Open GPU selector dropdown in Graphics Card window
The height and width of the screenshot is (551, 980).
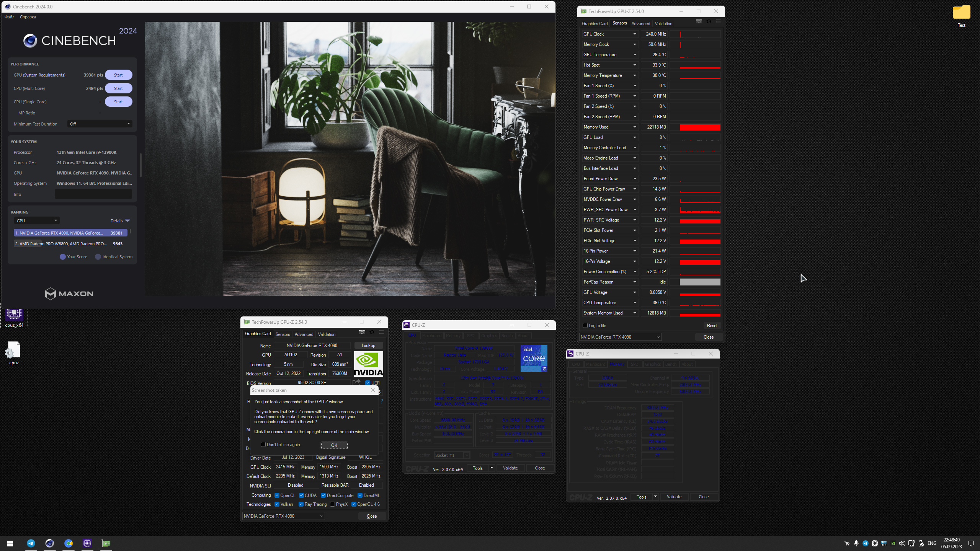(x=283, y=516)
